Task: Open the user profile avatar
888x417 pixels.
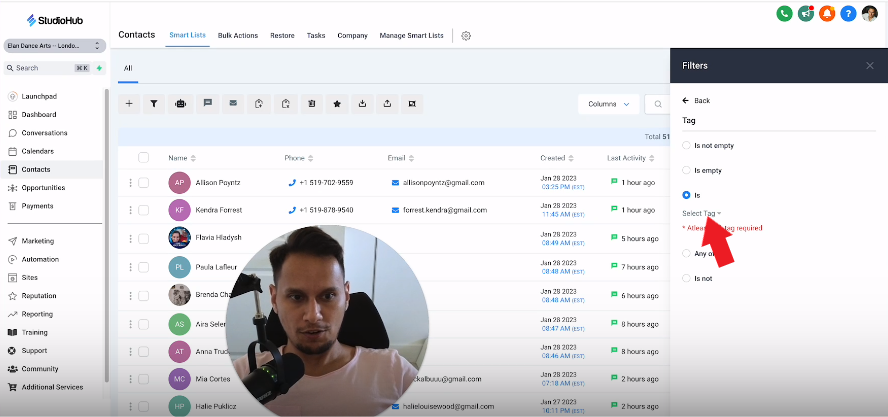Action: coord(869,14)
